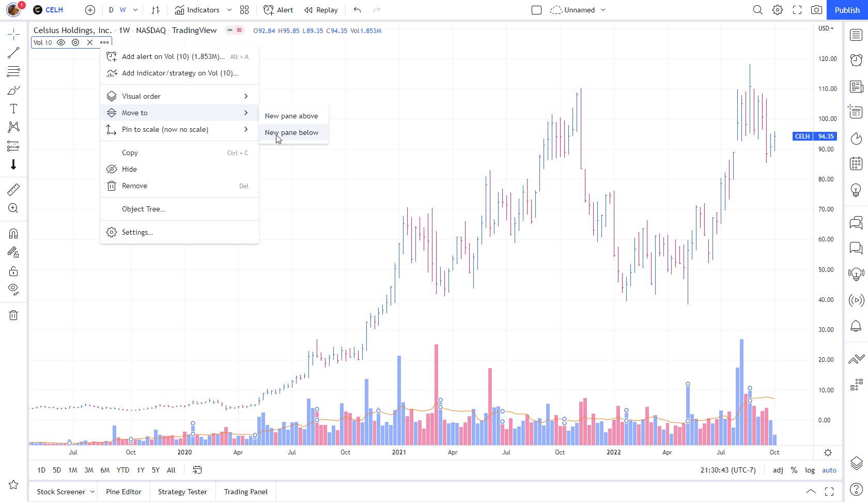The width and height of the screenshot is (868, 502).
Task: Choose Copy from the context menu
Action: tap(179, 153)
